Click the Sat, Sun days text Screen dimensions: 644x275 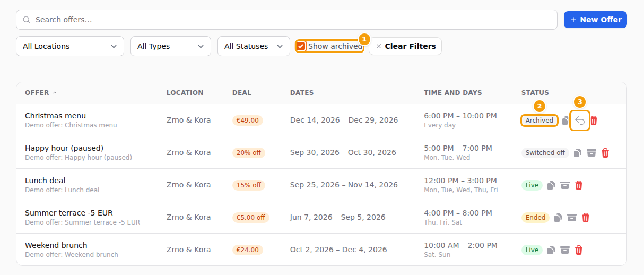[x=437, y=255]
